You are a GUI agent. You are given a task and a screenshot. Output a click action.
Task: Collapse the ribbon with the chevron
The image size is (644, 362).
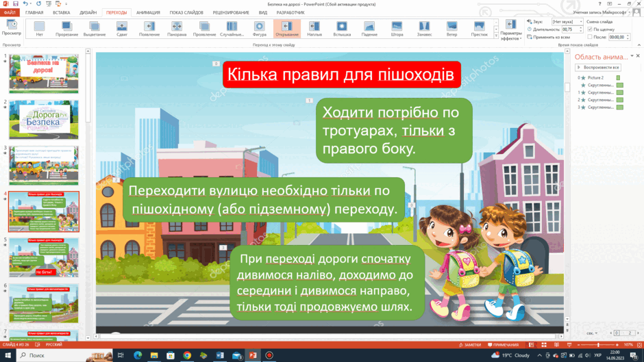click(639, 44)
